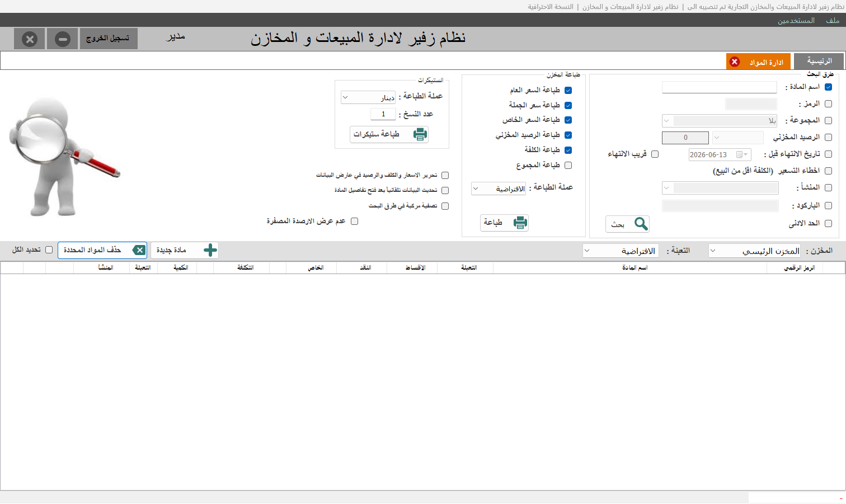Open the expiry date 2026-06-13 picker
Image resolution: width=846 pixels, height=504 pixels.
click(720, 154)
